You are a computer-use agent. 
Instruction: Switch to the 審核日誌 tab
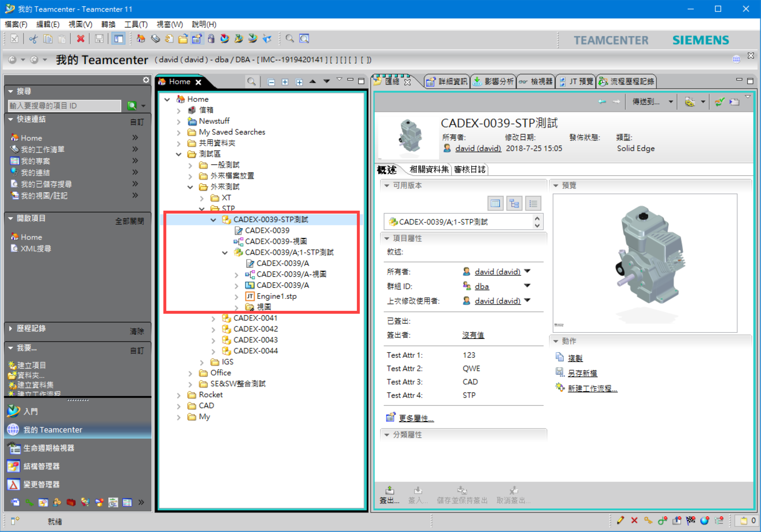coord(469,170)
